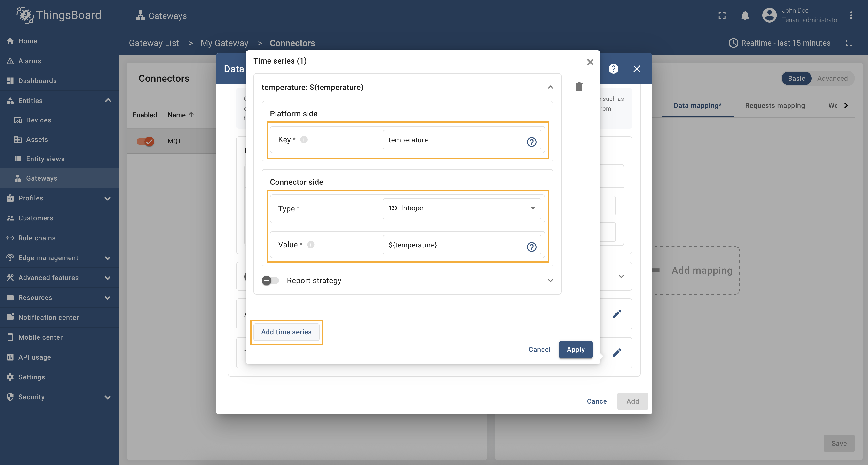Expand the Report strategy section
This screenshot has height=465, width=868.
pos(550,281)
